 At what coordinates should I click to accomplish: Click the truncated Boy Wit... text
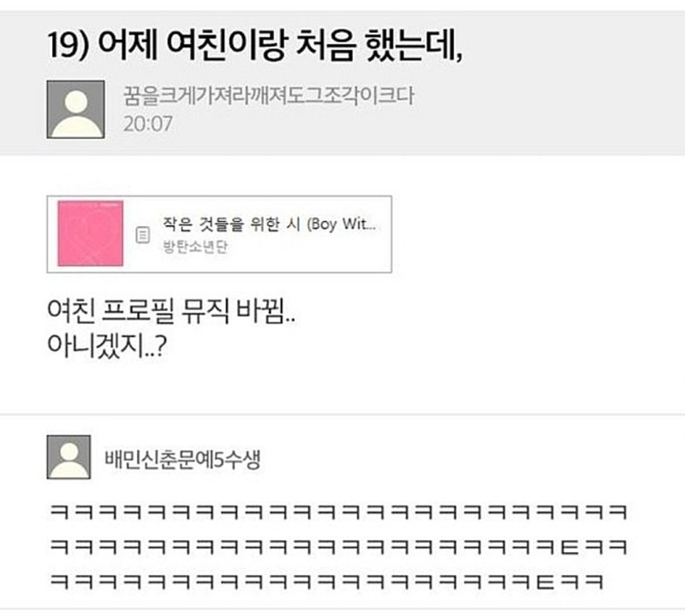(x=342, y=224)
